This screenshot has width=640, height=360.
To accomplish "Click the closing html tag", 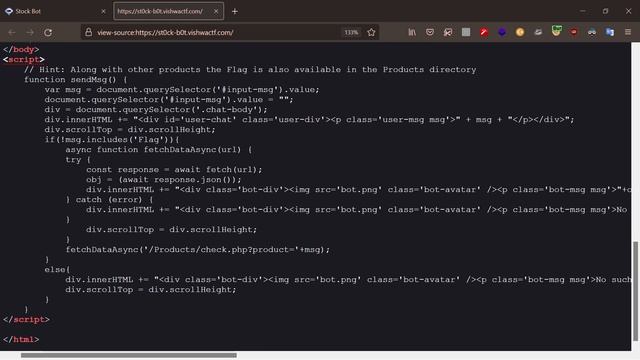I will (x=21, y=340).
